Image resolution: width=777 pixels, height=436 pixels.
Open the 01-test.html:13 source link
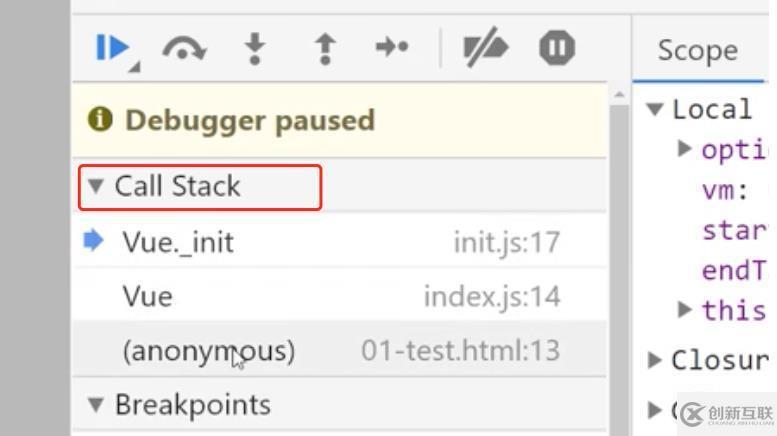point(460,350)
